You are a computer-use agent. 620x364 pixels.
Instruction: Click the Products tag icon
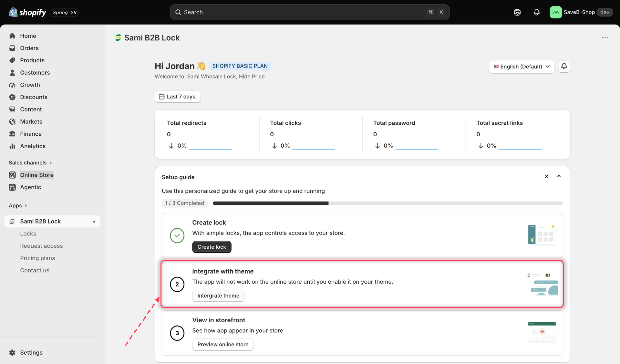tap(12, 60)
